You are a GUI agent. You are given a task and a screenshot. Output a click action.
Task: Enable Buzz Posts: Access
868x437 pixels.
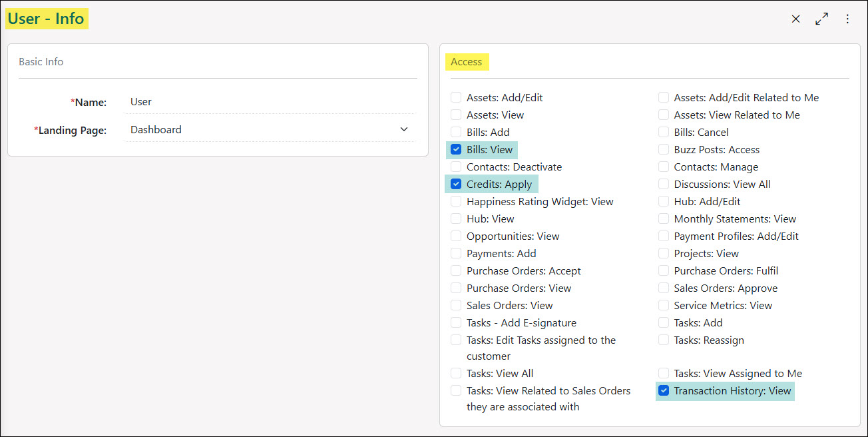(x=663, y=149)
